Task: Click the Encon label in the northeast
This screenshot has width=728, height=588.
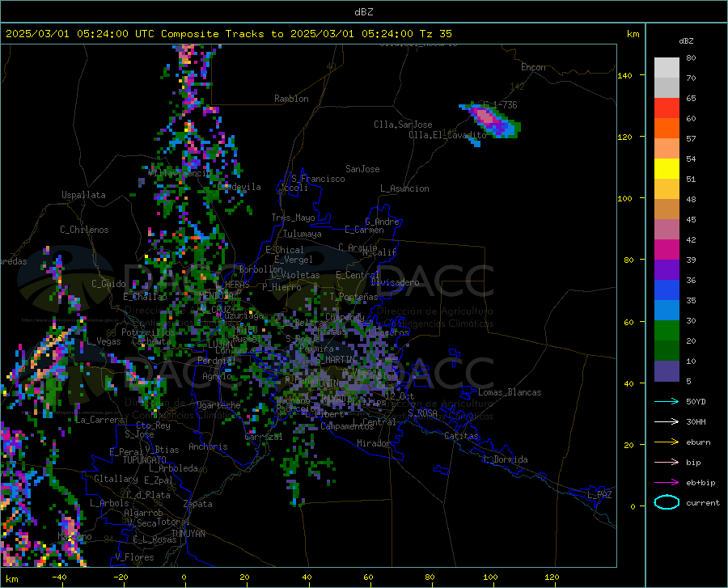Action: click(x=533, y=67)
